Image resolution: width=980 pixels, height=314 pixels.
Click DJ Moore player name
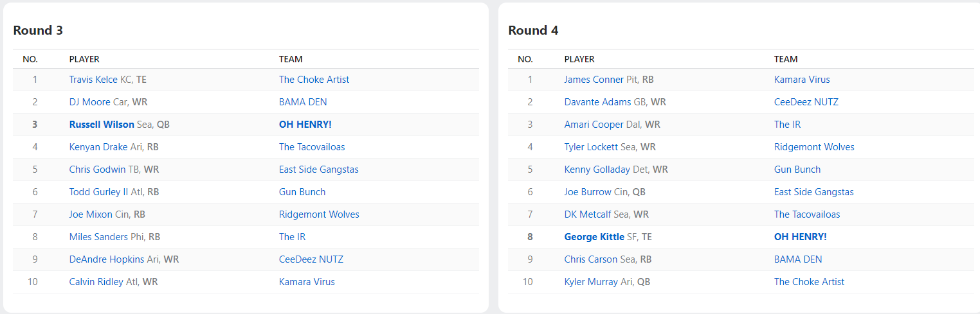(89, 102)
